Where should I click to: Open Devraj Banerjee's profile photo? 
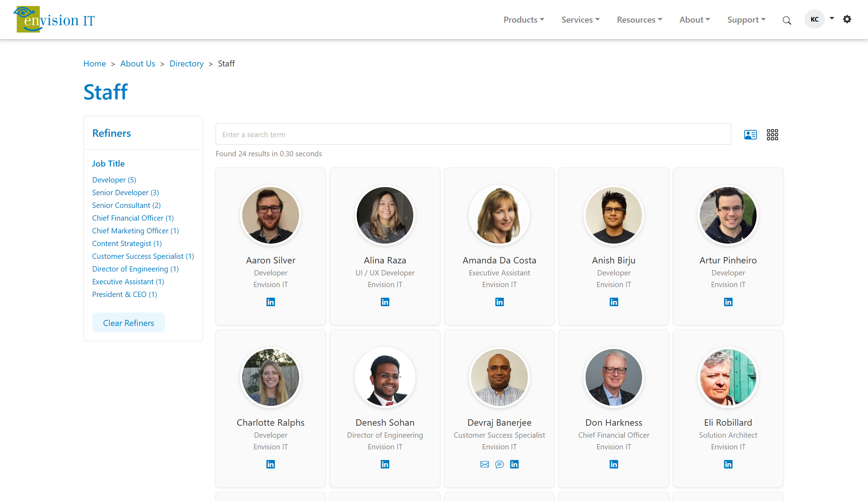pos(499,378)
